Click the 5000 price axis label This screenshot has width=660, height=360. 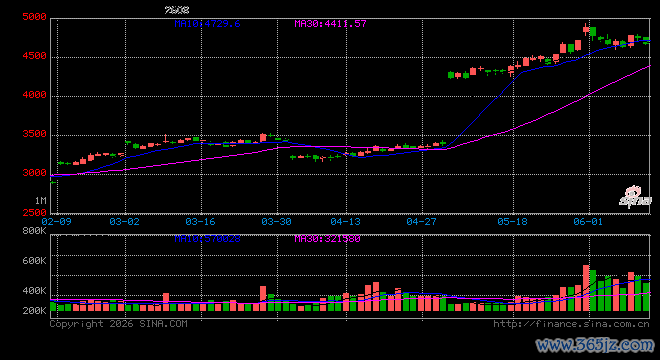[x=35, y=17]
